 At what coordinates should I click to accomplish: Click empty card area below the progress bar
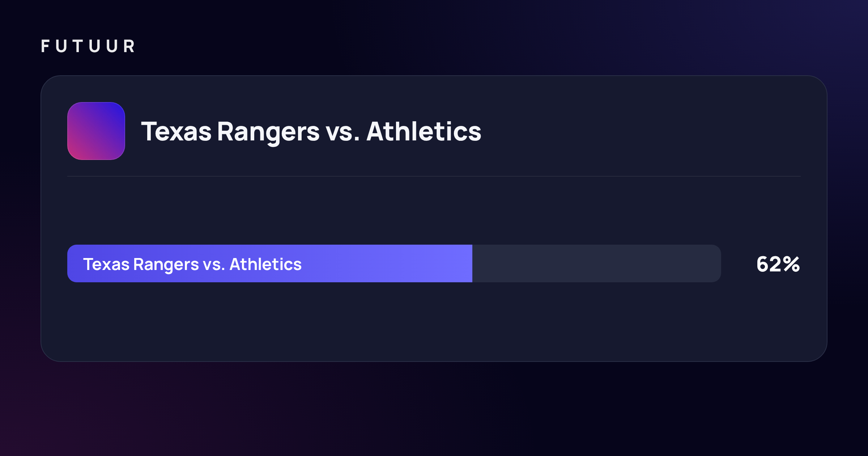pyautogui.click(x=434, y=322)
